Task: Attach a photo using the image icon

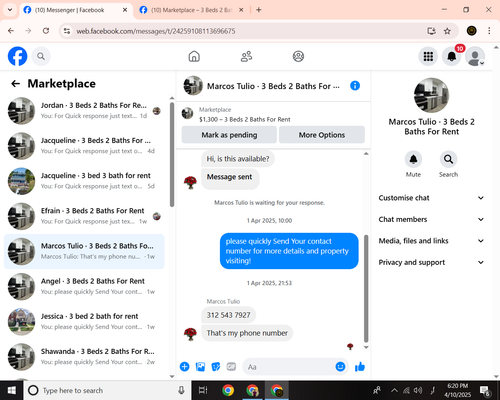Action: coord(200,367)
